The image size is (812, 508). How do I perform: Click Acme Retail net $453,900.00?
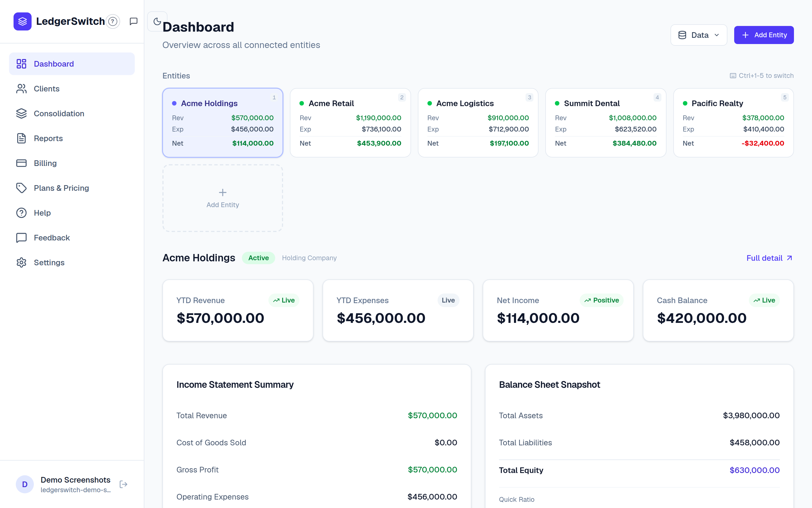click(379, 143)
